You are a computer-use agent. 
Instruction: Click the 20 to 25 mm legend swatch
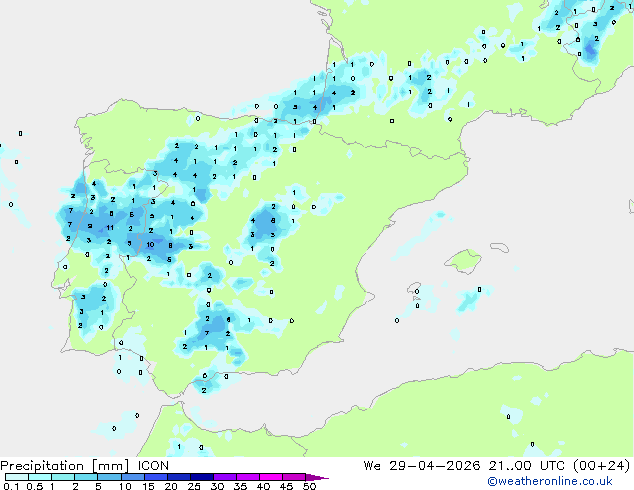click(178, 477)
